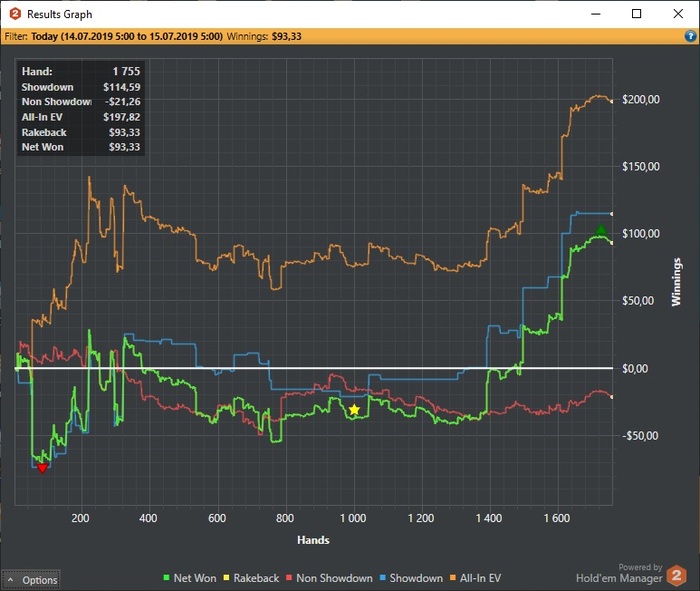Click the 200 x-axis label
The image size is (700, 591).
pos(80,518)
